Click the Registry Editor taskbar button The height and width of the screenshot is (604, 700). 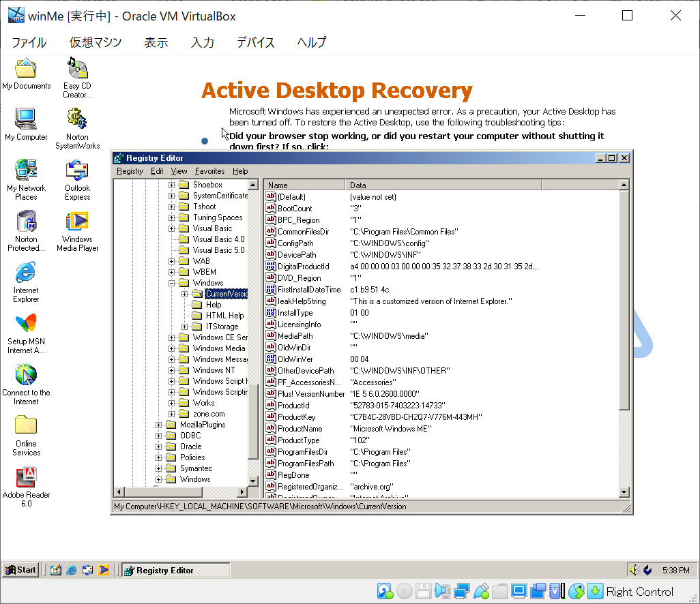tap(176, 570)
